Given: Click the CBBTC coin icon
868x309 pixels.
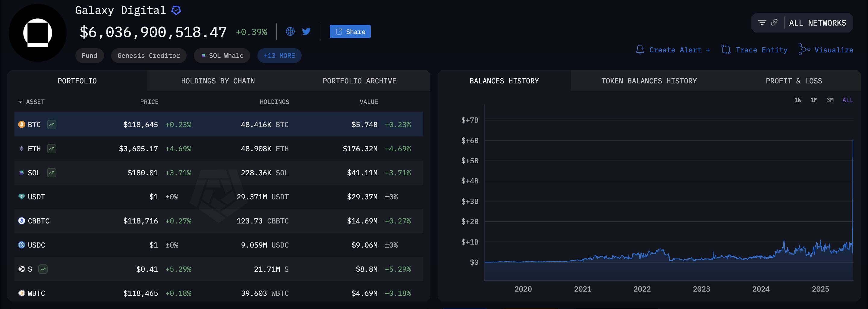Looking at the screenshot, I should [22, 221].
